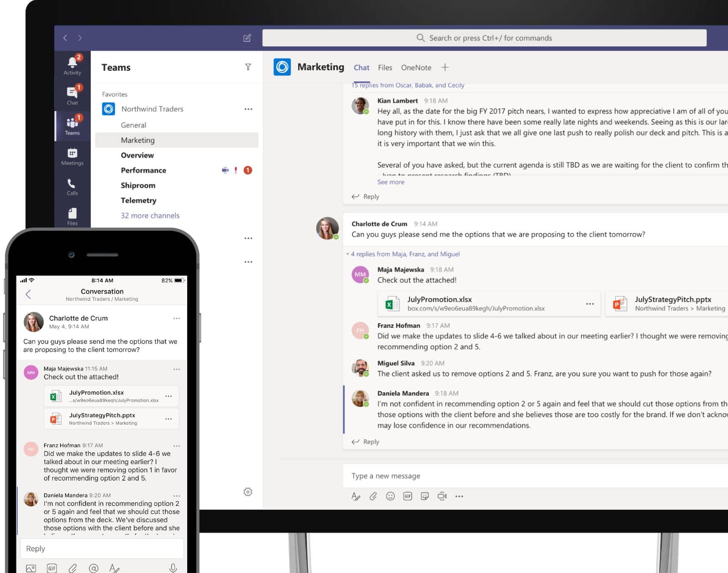Open Files in the left sidebar

tap(72, 216)
